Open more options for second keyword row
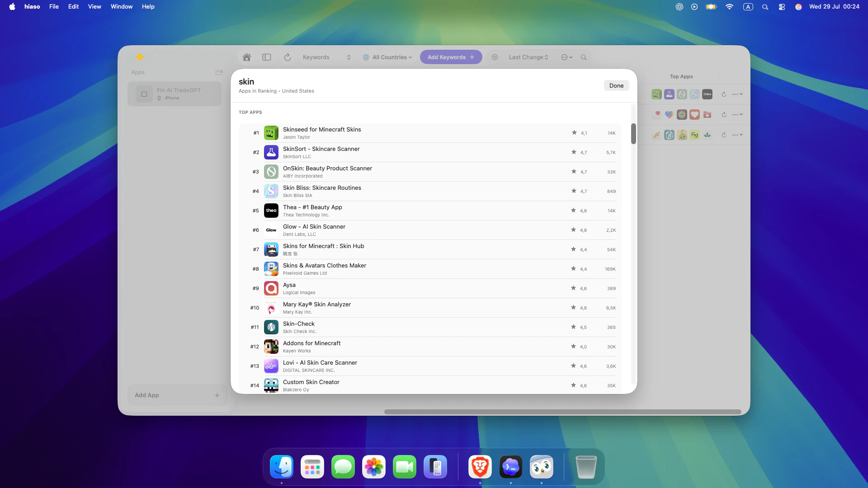This screenshot has width=868, height=488. coord(737,115)
